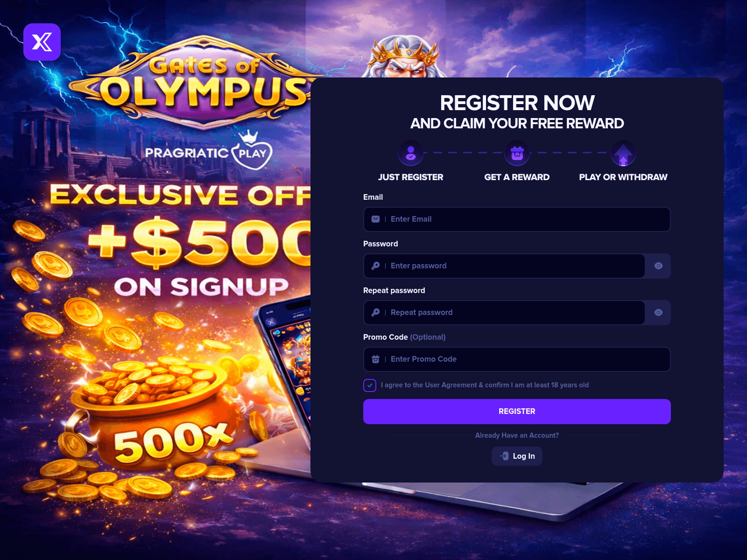Click the purple REGISTER button

point(517,412)
